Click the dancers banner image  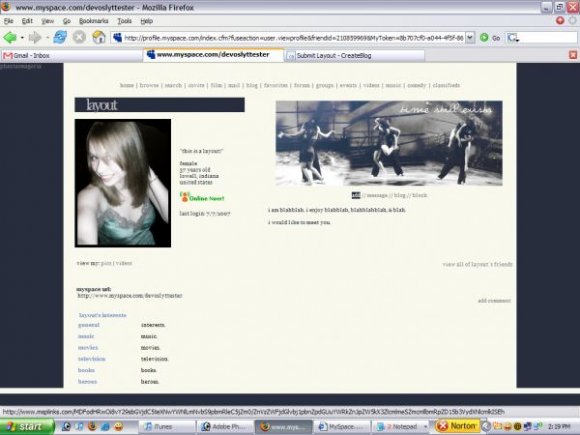pos(389,143)
